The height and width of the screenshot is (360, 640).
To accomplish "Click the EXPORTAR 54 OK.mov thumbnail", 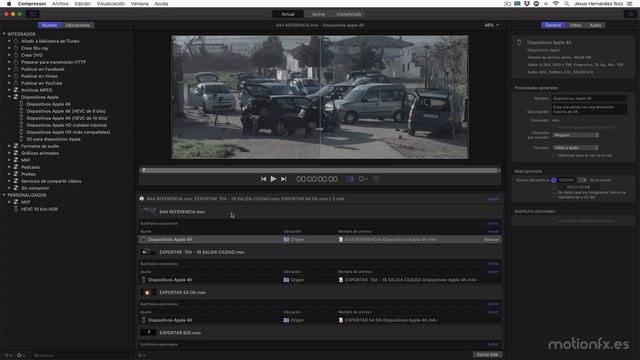I will [x=148, y=292].
